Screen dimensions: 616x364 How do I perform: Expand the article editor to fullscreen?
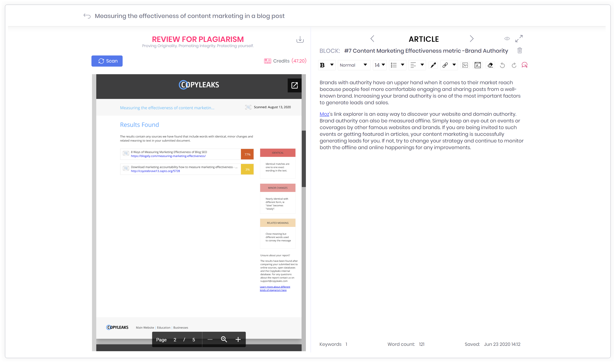tap(519, 39)
